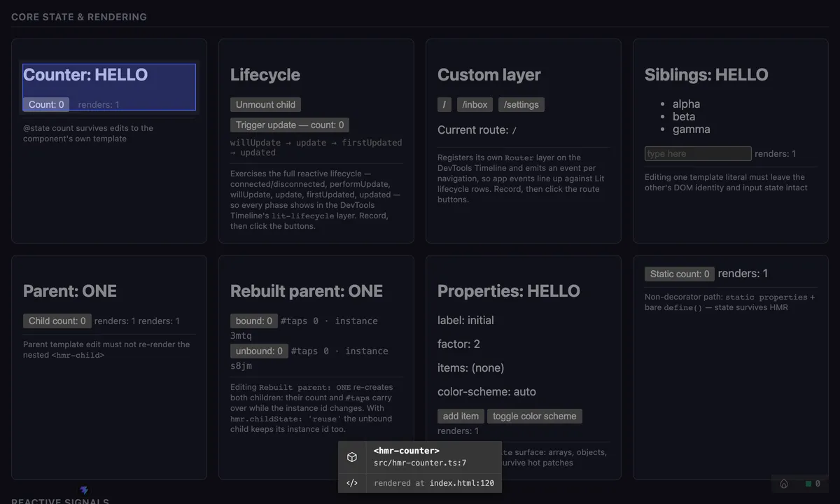The height and width of the screenshot is (504, 840).
Task: Navigate to the /settings route
Action: tap(521, 104)
